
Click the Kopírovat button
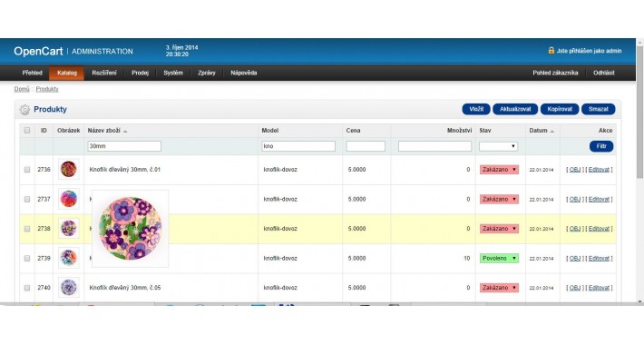pyautogui.click(x=560, y=109)
